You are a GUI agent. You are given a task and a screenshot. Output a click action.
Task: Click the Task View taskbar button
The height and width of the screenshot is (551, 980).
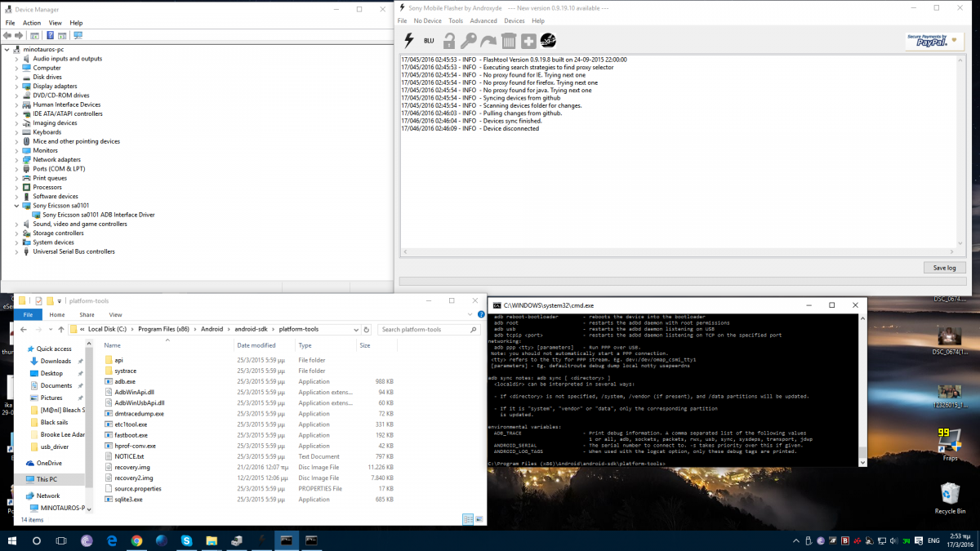61,540
